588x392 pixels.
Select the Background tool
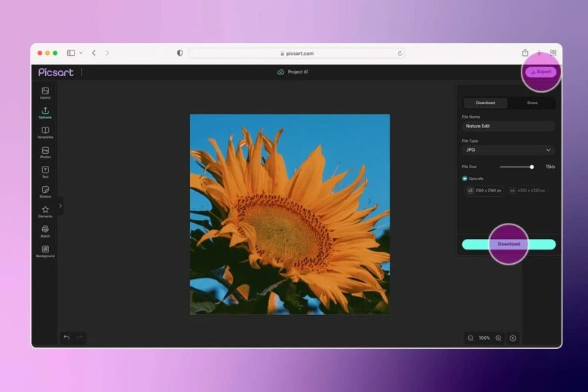click(x=45, y=250)
